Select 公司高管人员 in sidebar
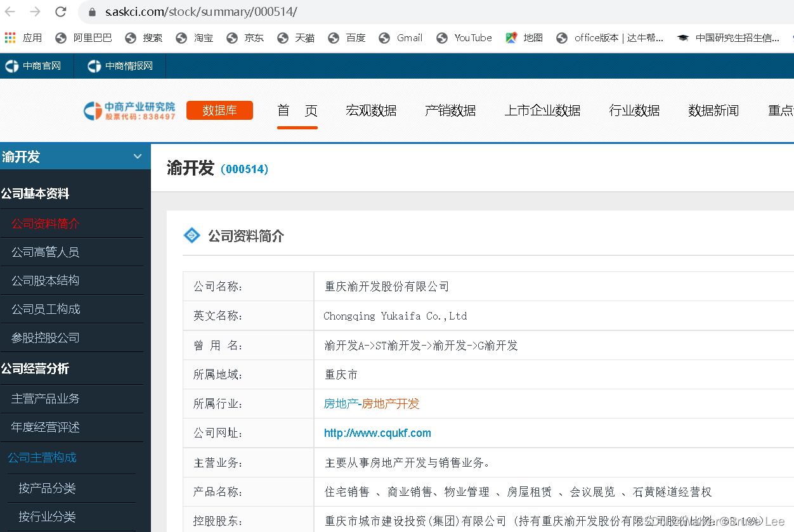This screenshot has width=794, height=532. pos(46,252)
